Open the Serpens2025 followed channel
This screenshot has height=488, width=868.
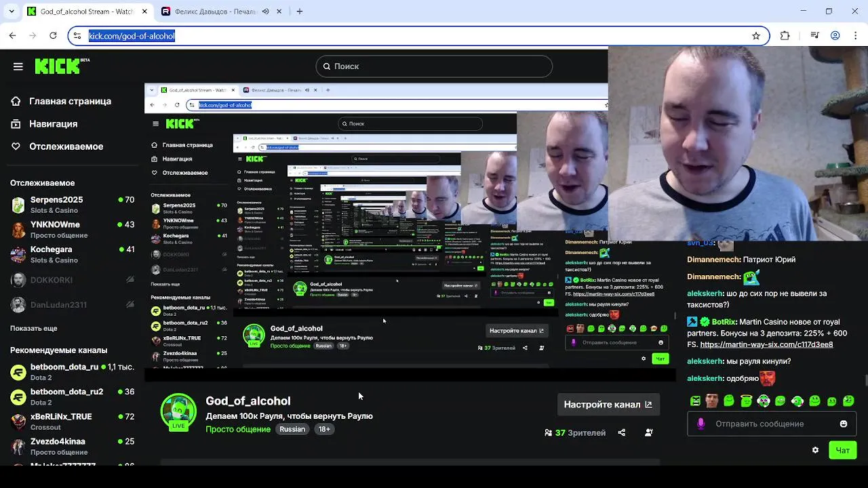(x=72, y=205)
